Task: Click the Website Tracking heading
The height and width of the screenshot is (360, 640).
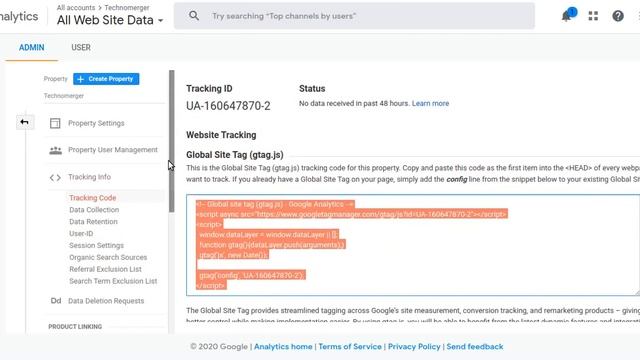Action: (x=221, y=135)
